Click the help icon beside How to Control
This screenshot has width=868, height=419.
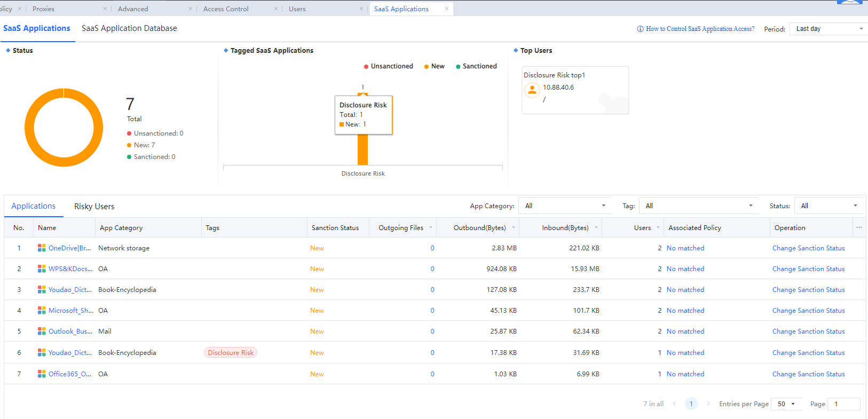click(640, 29)
